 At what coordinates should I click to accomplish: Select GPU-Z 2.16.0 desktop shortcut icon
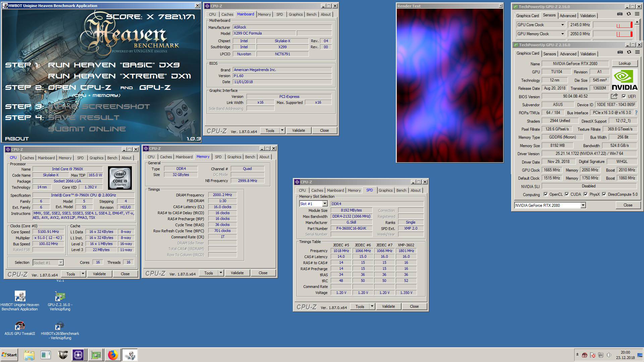(60, 301)
